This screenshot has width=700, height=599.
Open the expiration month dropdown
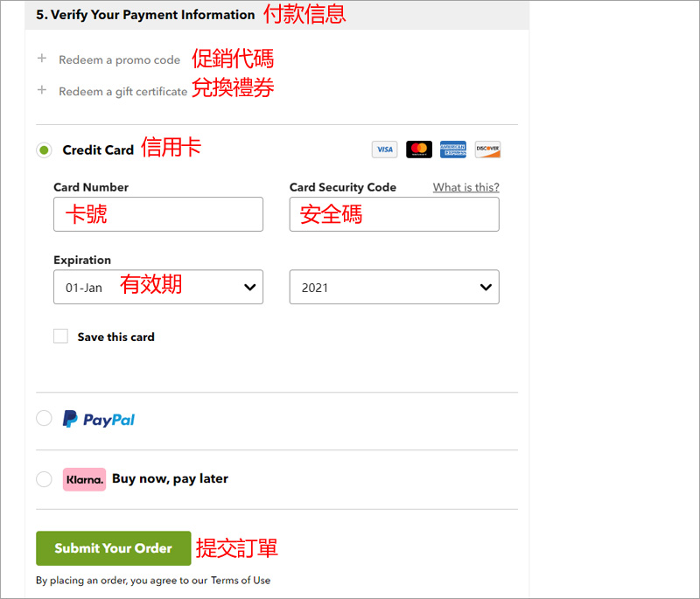pos(158,287)
